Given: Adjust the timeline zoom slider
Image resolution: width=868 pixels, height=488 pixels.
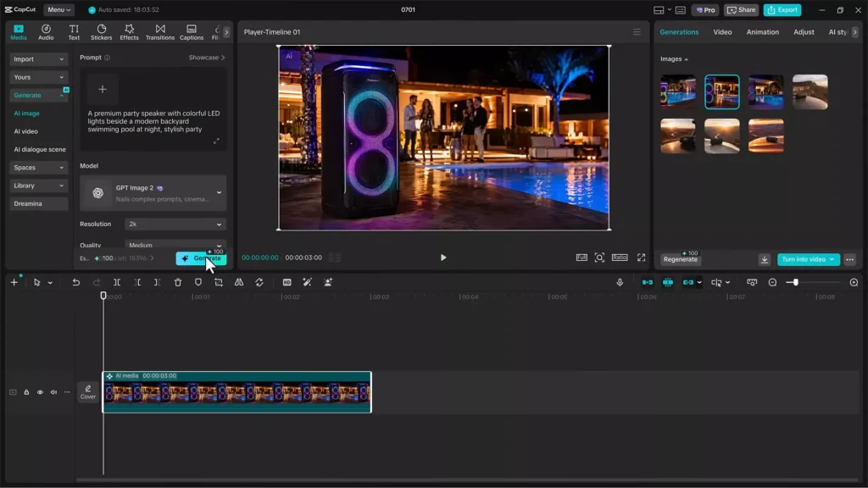Looking at the screenshot, I should tap(795, 282).
